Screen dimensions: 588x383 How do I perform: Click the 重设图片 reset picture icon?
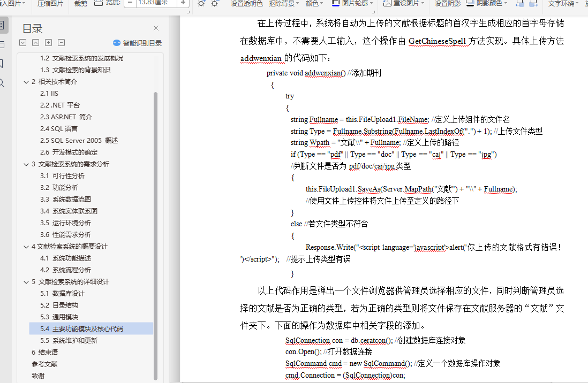click(387, 3)
